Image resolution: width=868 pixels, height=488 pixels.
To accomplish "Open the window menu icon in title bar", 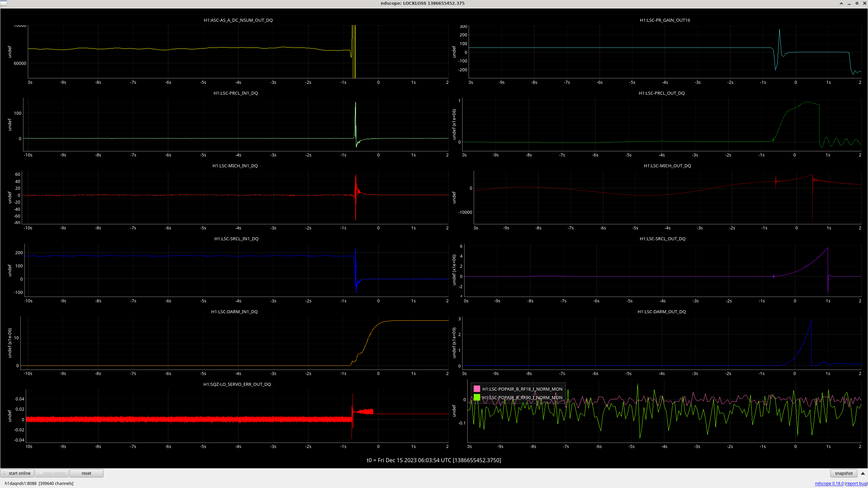I will (x=3, y=3).
